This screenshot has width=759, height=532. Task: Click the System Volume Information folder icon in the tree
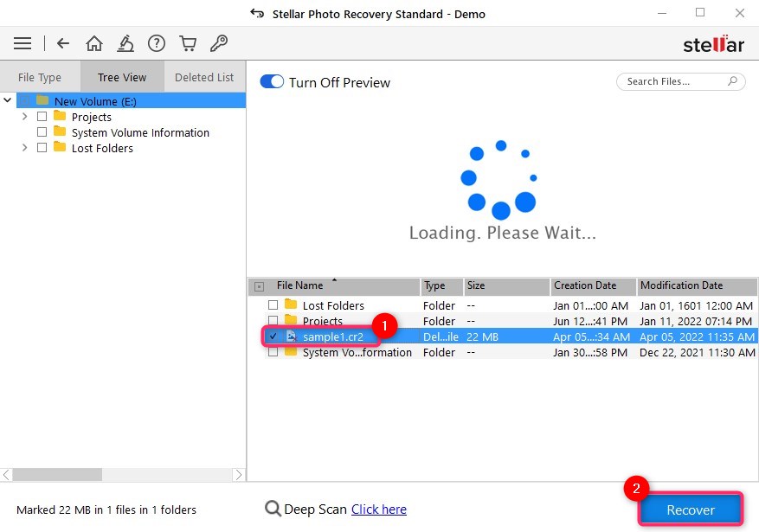tap(60, 131)
